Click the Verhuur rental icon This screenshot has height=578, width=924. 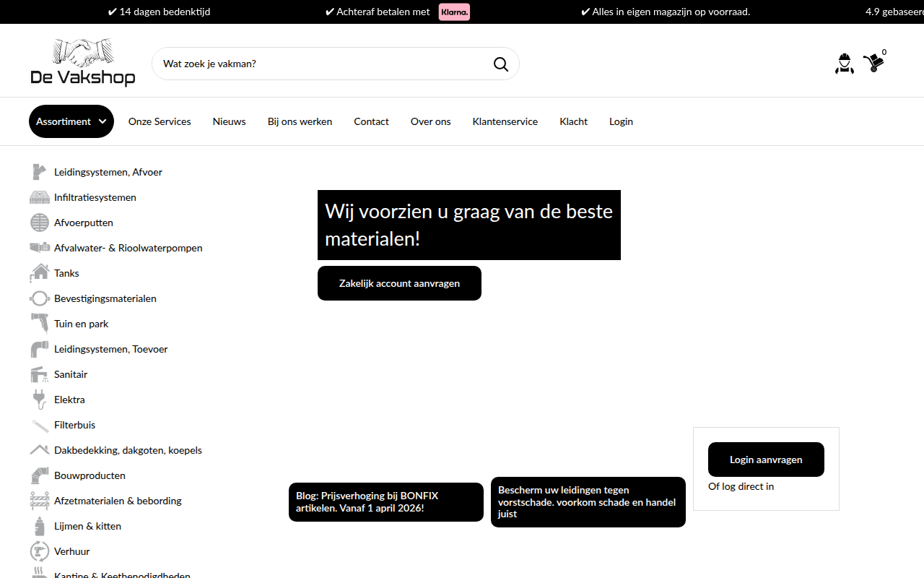click(x=40, y=551)
